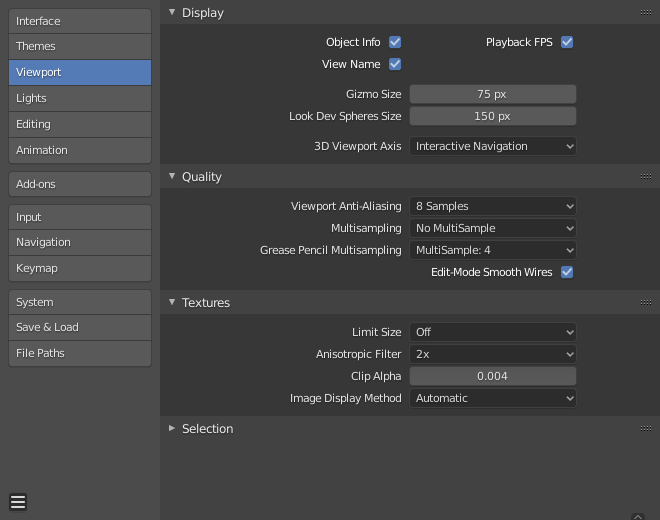The height and width of the screenshot is (520, 660).
Task: Switch to the Themes section
Action: tap(80, 46)
